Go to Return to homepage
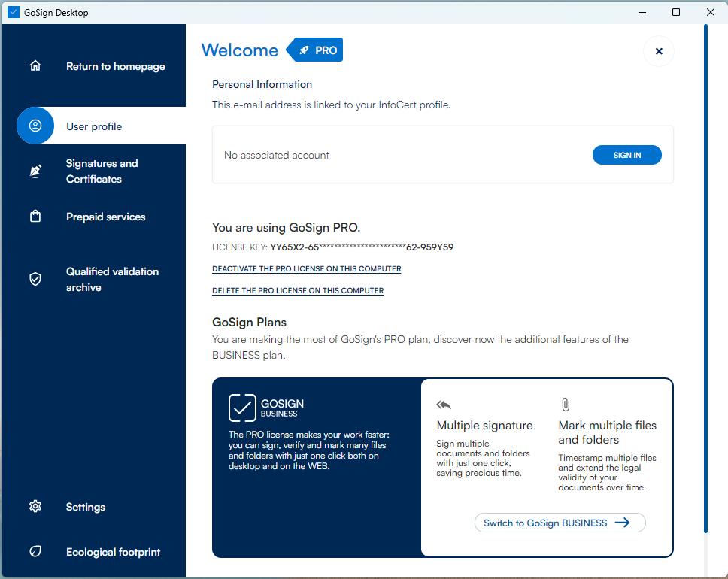The width and height of the screenshot is (728, 579). (x=115, y=66)
